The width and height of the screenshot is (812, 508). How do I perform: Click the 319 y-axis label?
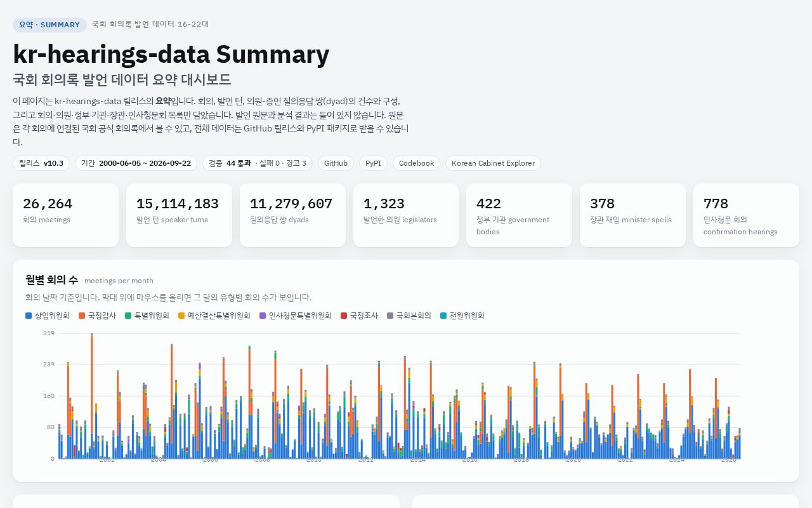49,333
